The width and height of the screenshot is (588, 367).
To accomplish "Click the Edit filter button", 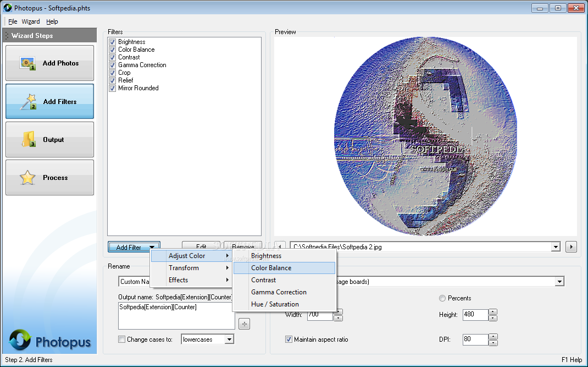I will tap(201, 246).
